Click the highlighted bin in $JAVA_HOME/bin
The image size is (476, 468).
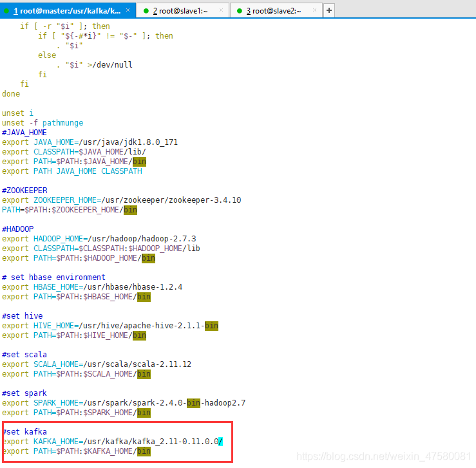point(139,162)
